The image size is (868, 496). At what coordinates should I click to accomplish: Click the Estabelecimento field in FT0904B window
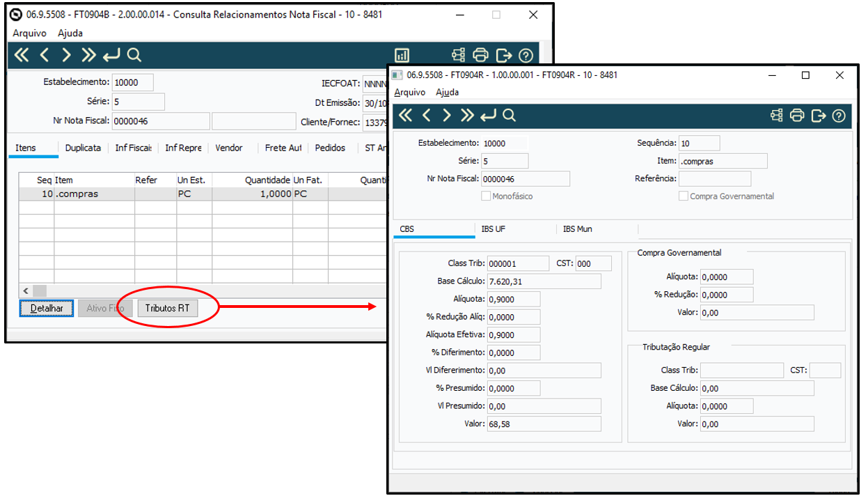132,82
